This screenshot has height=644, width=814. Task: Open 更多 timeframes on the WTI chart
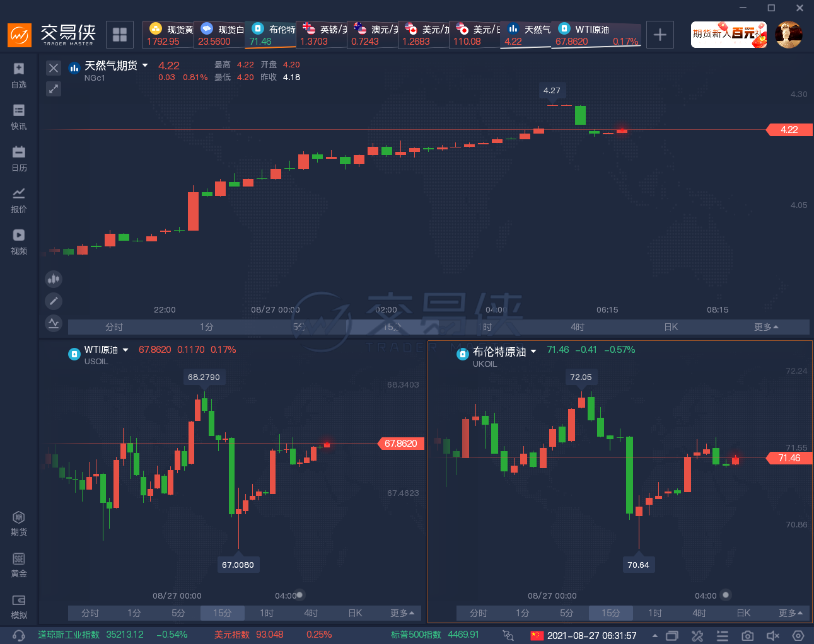(402, 613)
